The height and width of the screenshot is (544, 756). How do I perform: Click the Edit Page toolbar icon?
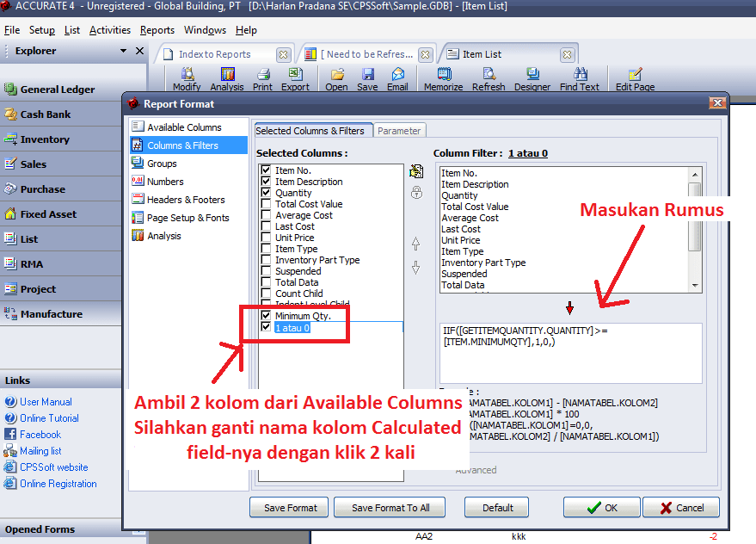tap(635, 74)
